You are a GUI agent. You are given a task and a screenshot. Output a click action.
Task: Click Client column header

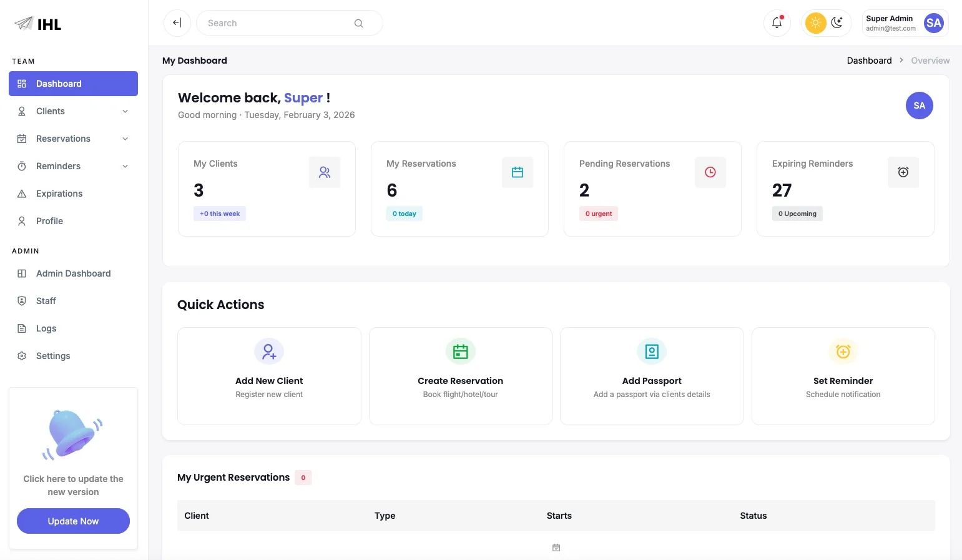pyautogui.click(x=197, y=516)
